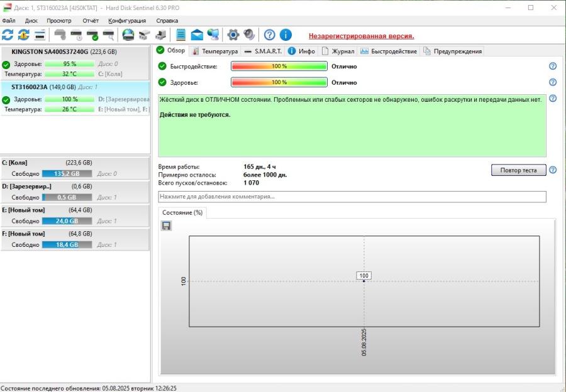This screenshot has height=392, width=566.
Task: Switch to the Температура tab
Action: [x=215, y=51]
